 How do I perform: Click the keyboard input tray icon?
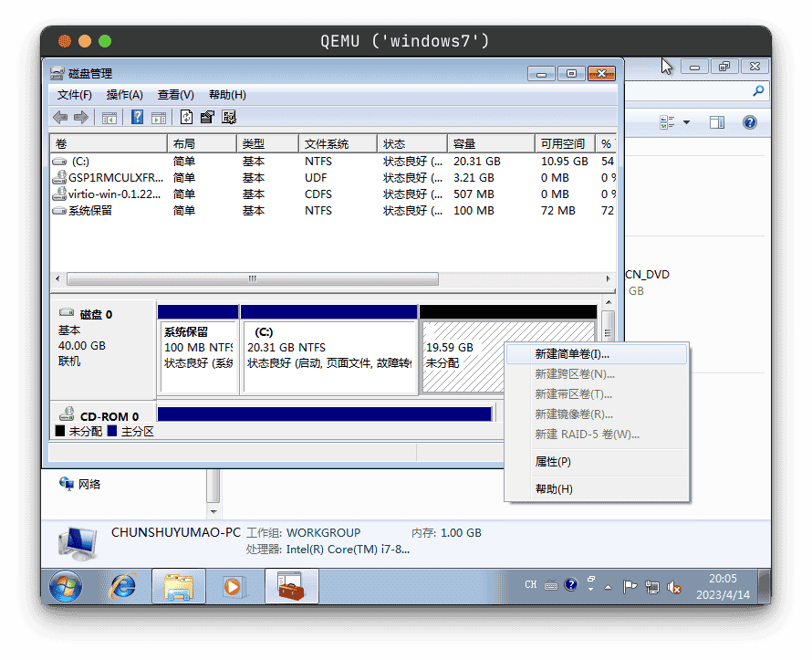(551, 585)
